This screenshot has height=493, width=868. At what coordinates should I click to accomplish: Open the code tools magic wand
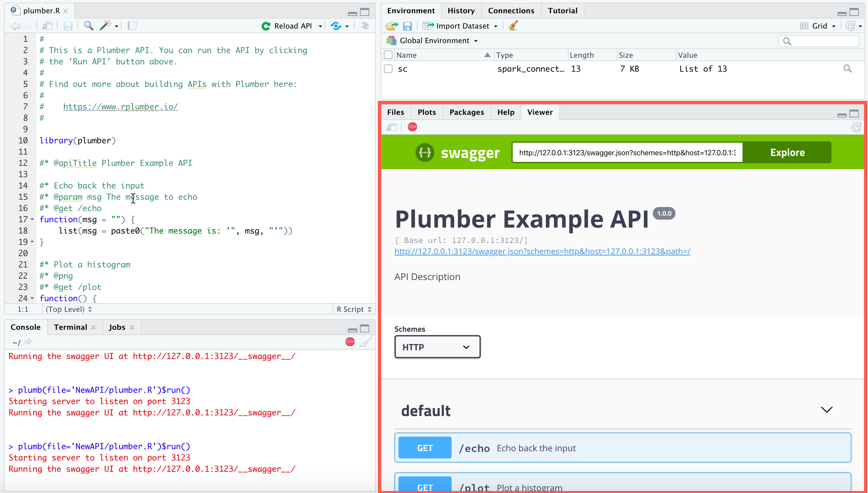[x=105, y=26]
